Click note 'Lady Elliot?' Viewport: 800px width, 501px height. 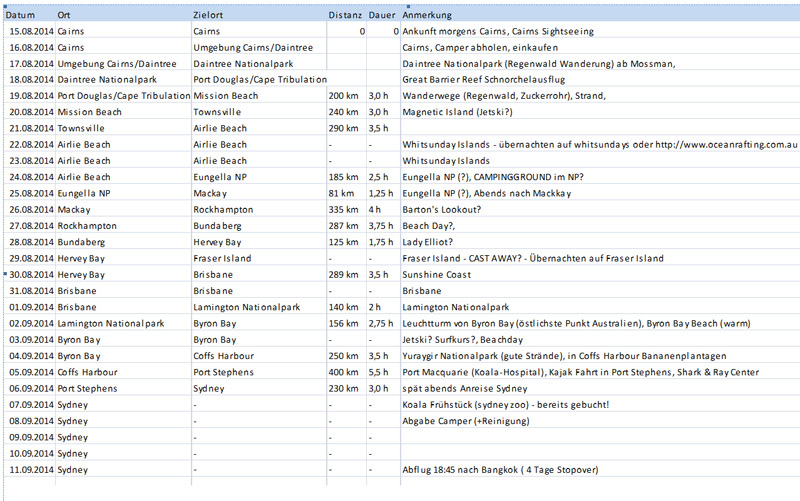pyautogui.click(x=428, y=242)
